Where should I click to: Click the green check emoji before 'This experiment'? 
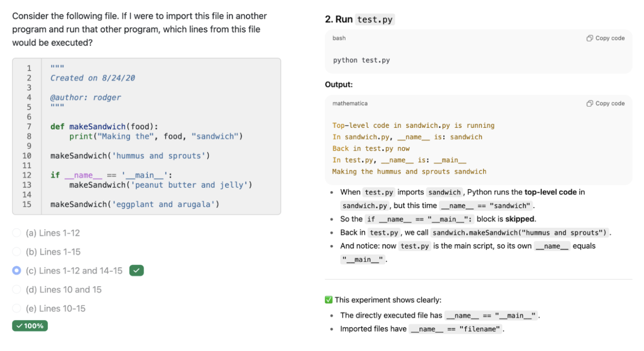[x=329, y=300]
